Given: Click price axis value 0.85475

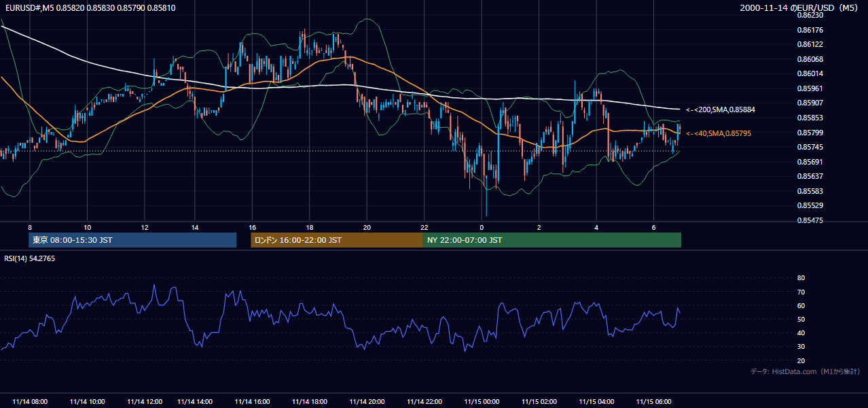Looking at the screenshot, I should pos(810,220).
